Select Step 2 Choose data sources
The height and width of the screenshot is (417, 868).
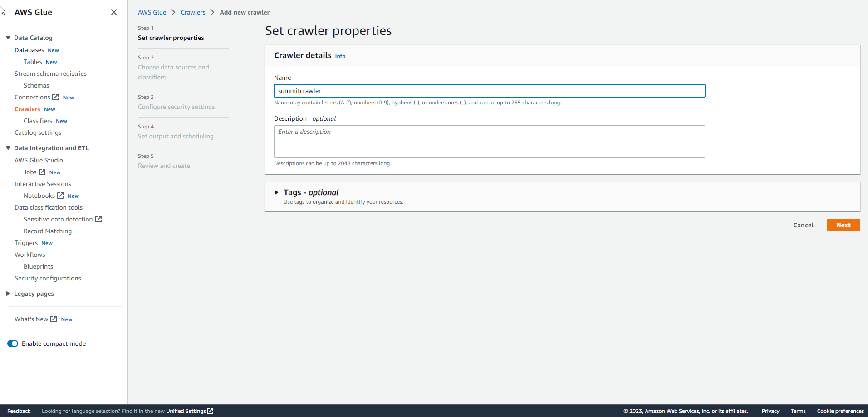(x=173, y=72)
